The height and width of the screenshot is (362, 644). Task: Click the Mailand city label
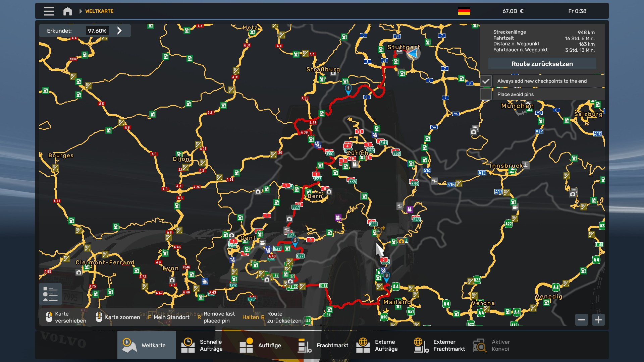pyautogui.click(x=397, y=302)
